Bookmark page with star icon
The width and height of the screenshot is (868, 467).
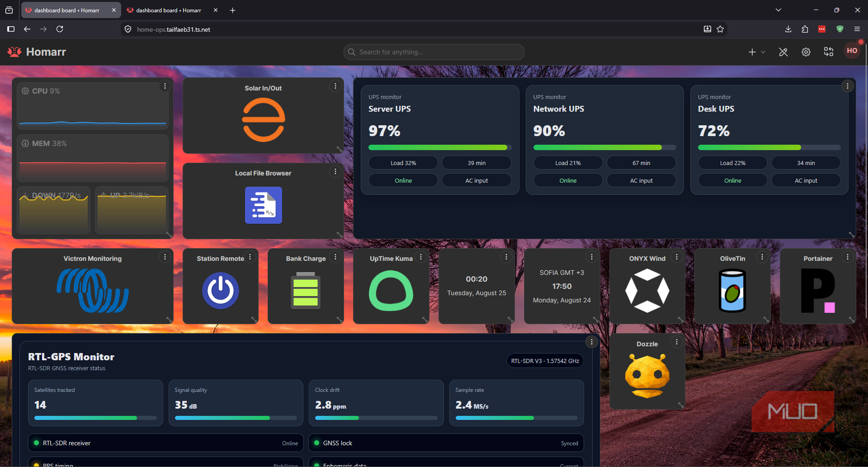(720, 29)
